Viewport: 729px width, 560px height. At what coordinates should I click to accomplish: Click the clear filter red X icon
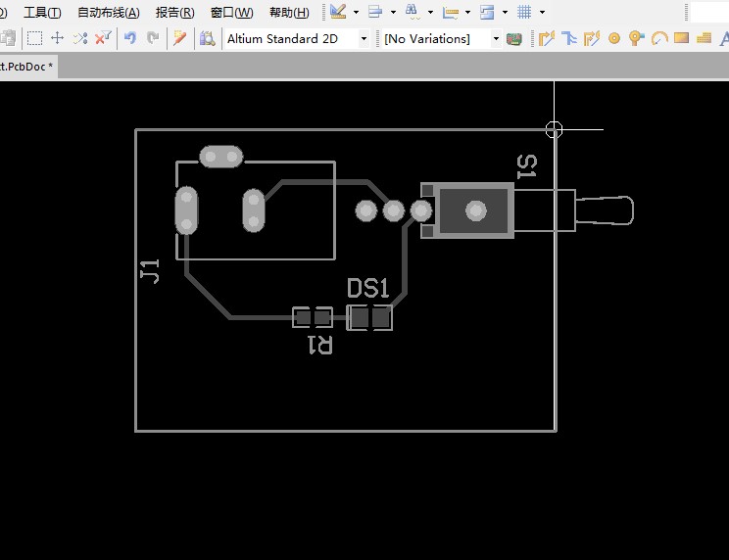(x=103, y=38)
